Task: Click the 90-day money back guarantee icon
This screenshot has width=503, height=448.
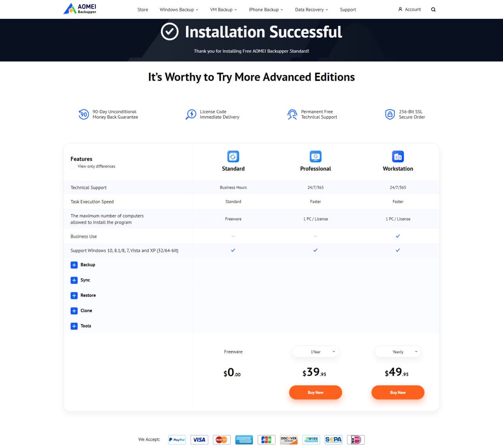Action: point(84,114)
